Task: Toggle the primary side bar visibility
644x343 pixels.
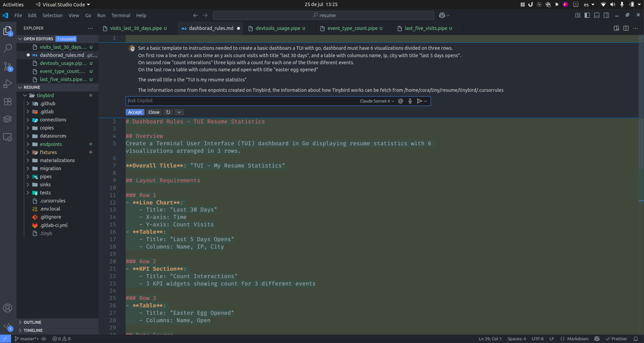Action: pyautogui.click(x=587, y=15)
